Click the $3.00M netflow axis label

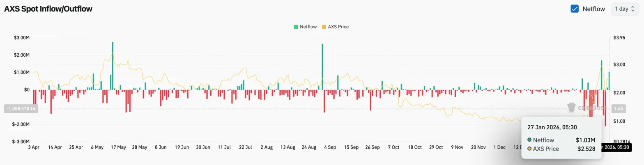point(21,38)
